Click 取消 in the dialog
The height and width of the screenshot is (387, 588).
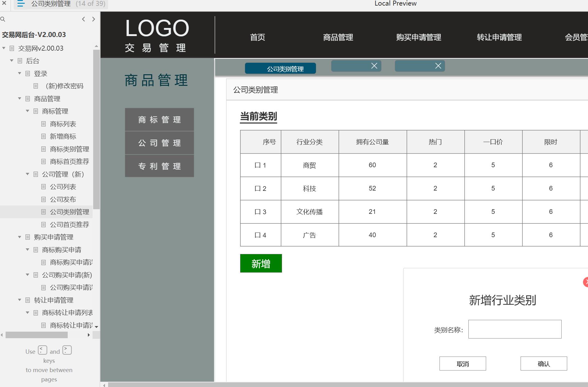coord(463,364)
